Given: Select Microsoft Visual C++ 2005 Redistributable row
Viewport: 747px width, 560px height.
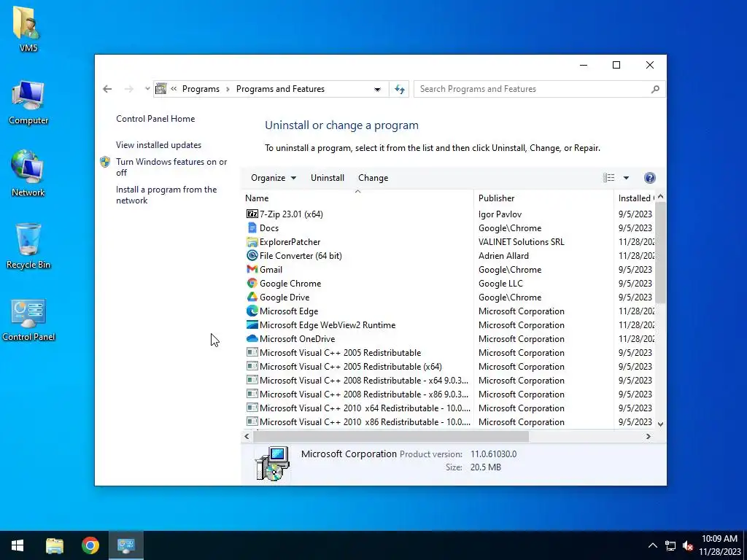Looking at the screenshot, I should pos(449,352).
